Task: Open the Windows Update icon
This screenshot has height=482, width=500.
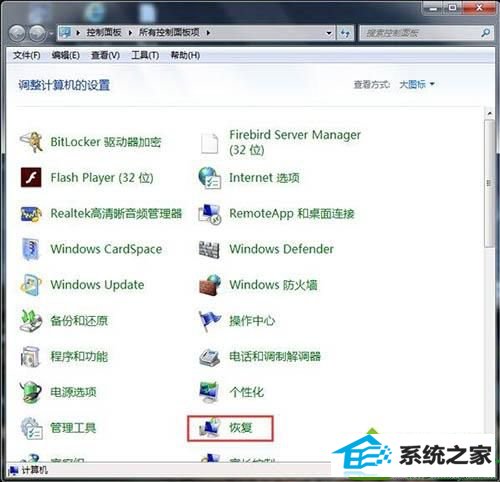Action: [x=31, y=285]
